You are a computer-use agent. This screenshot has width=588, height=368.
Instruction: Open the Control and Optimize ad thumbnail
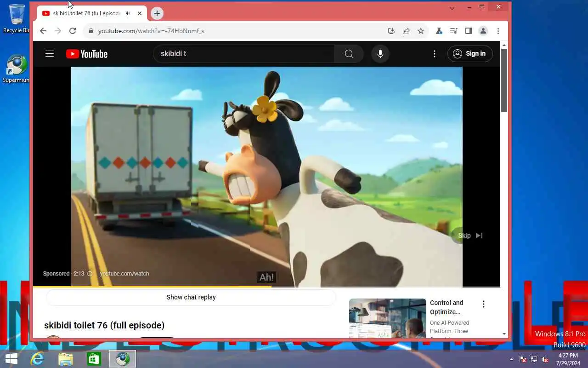(388, 318)
